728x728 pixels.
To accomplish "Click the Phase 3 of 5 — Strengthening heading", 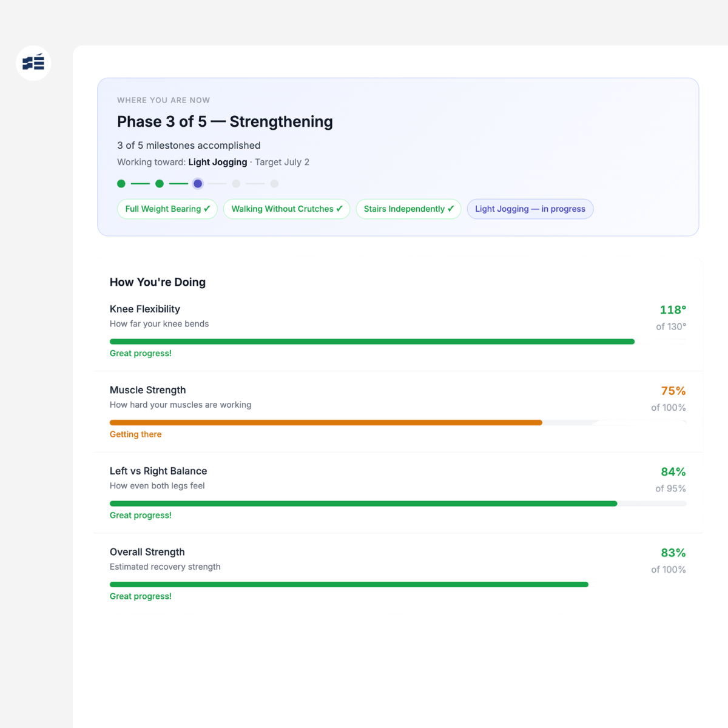I will coord(225,122).
